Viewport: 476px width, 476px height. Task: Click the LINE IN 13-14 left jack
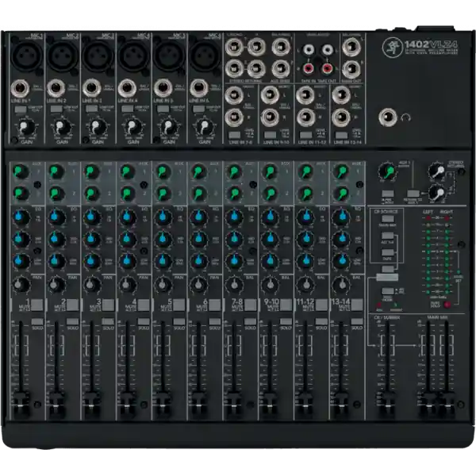341,95
